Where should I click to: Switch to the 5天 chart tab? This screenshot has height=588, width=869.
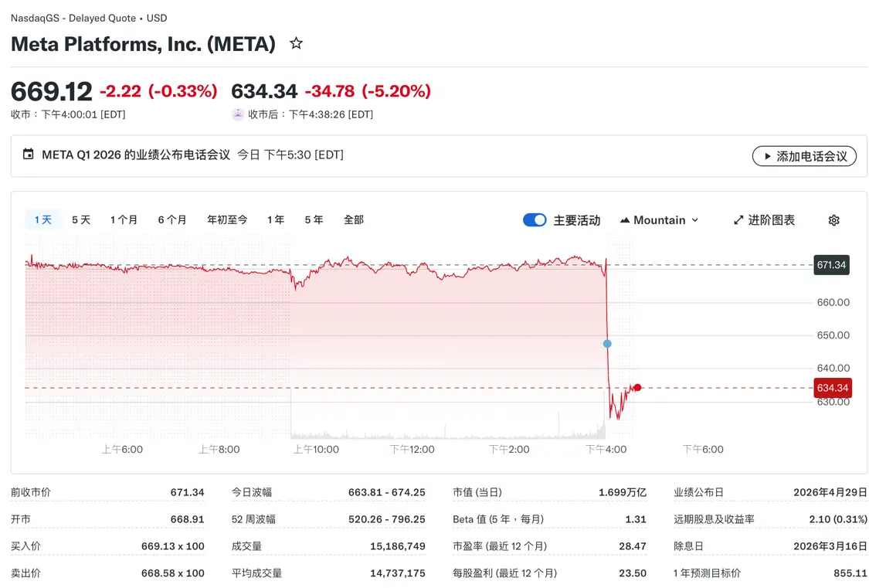pyautogui.click(x=81, y=219)
